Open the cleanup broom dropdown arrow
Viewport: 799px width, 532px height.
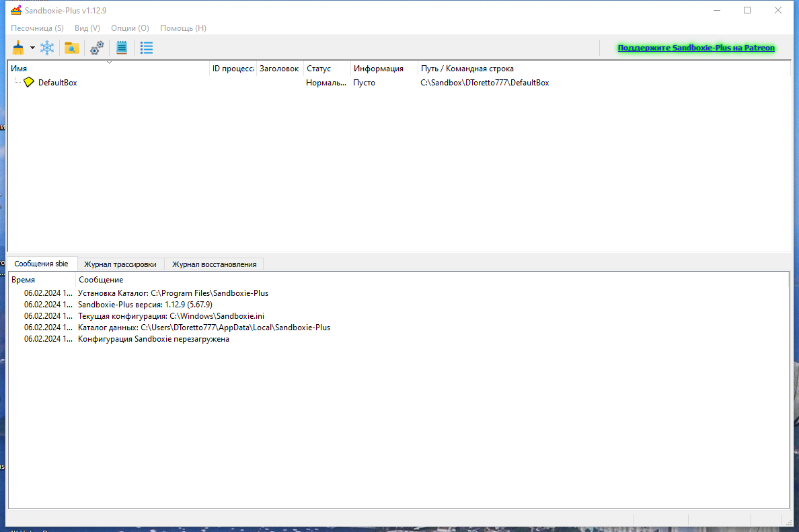coord(32,48)
